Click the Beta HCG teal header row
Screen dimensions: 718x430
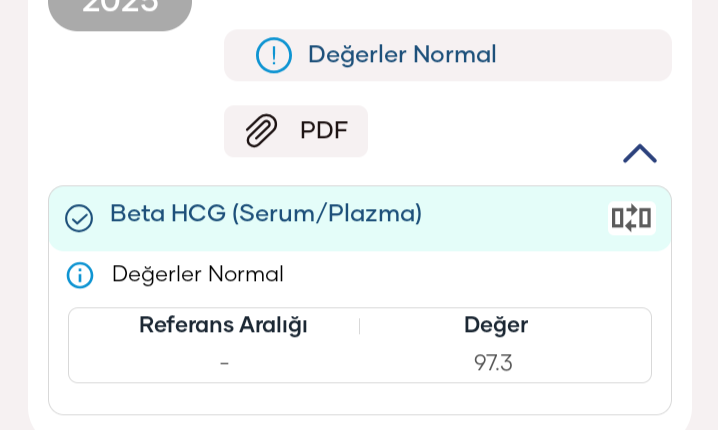coord(360,218)
